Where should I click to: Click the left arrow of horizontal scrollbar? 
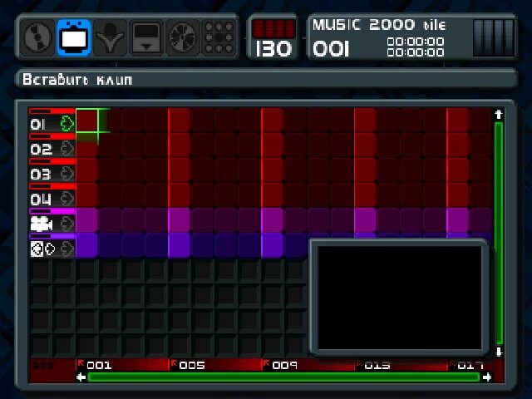(x=81, y=377)
